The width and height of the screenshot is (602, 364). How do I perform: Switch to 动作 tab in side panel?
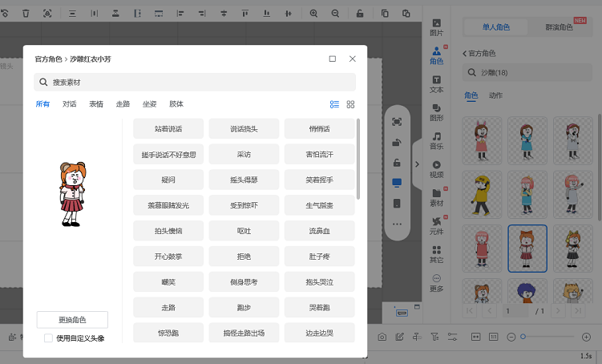495,95
